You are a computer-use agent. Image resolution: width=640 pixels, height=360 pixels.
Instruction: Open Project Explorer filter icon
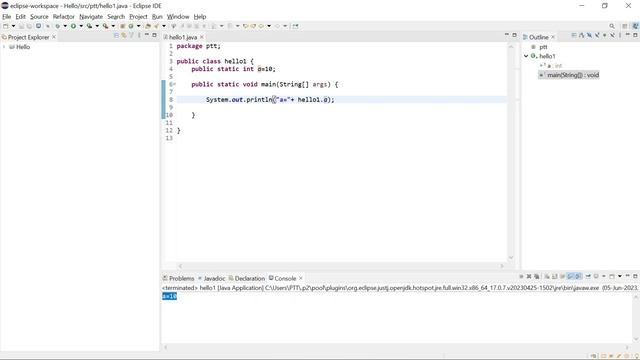tap(131, 36)
